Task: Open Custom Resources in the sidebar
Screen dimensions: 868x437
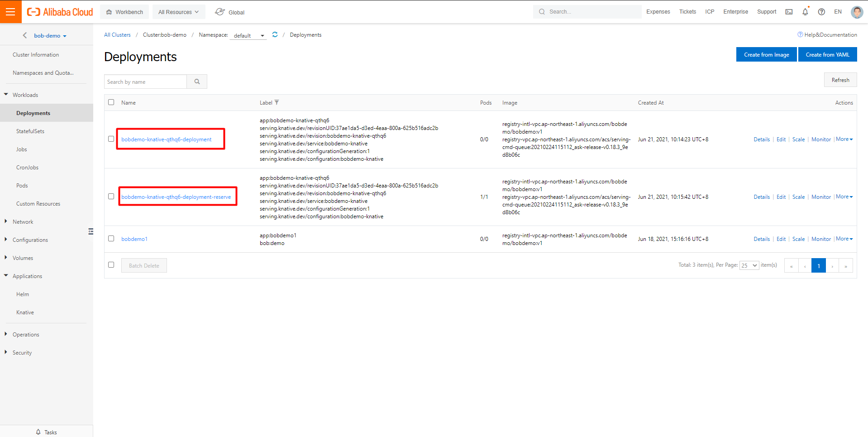Action: pyautogui.click(x=38, y=204)
